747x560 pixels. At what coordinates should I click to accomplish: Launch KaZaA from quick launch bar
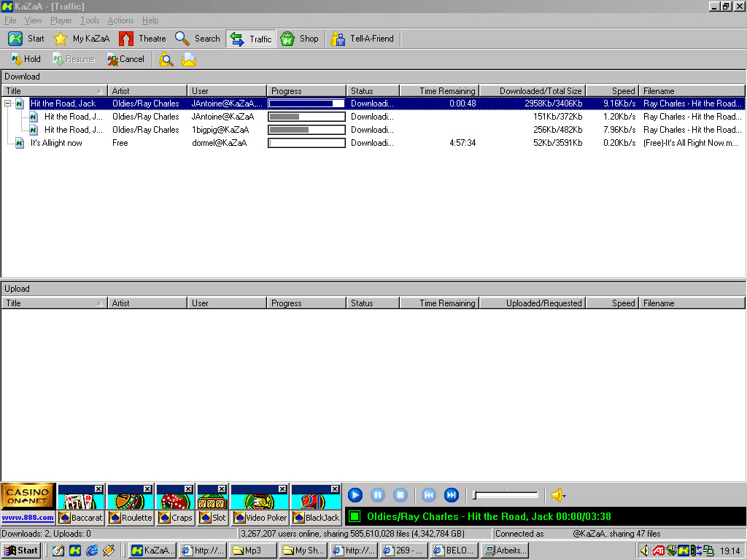pyautogui.click(x=75, y=551)
